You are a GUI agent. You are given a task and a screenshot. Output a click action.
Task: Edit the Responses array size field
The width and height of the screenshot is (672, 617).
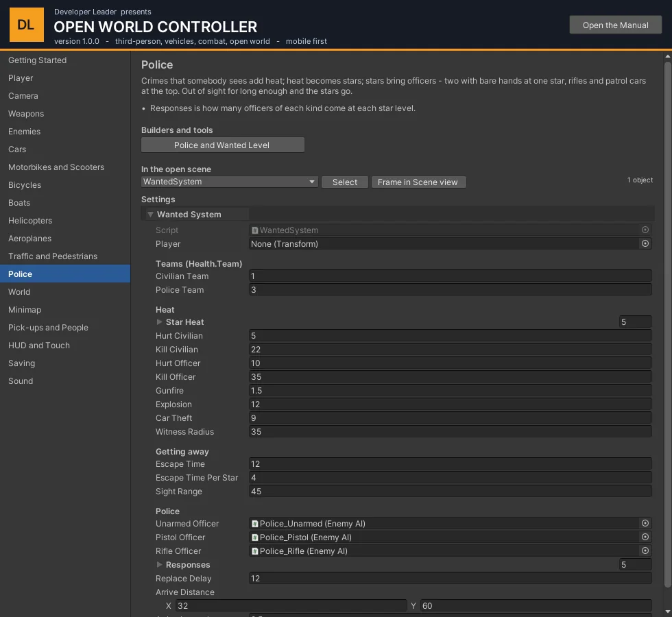635,565
